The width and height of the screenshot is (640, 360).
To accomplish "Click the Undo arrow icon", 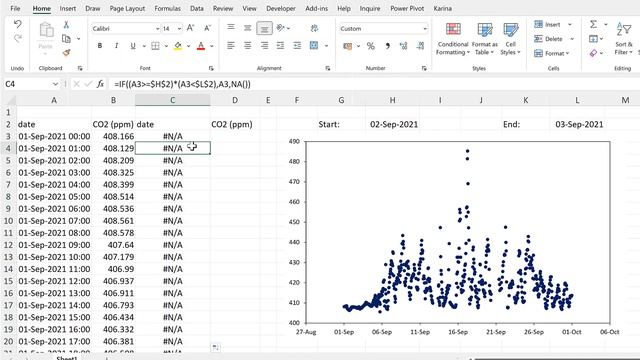I will click(x=18, y=24).
